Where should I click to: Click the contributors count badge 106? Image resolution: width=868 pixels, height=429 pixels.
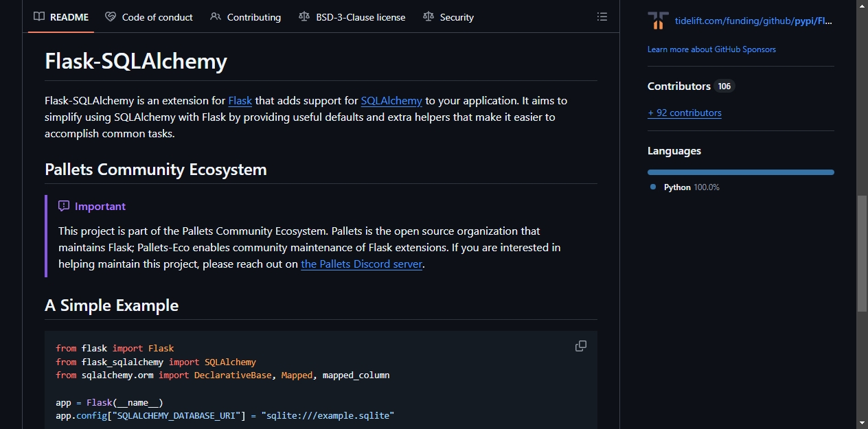[724, 86]
